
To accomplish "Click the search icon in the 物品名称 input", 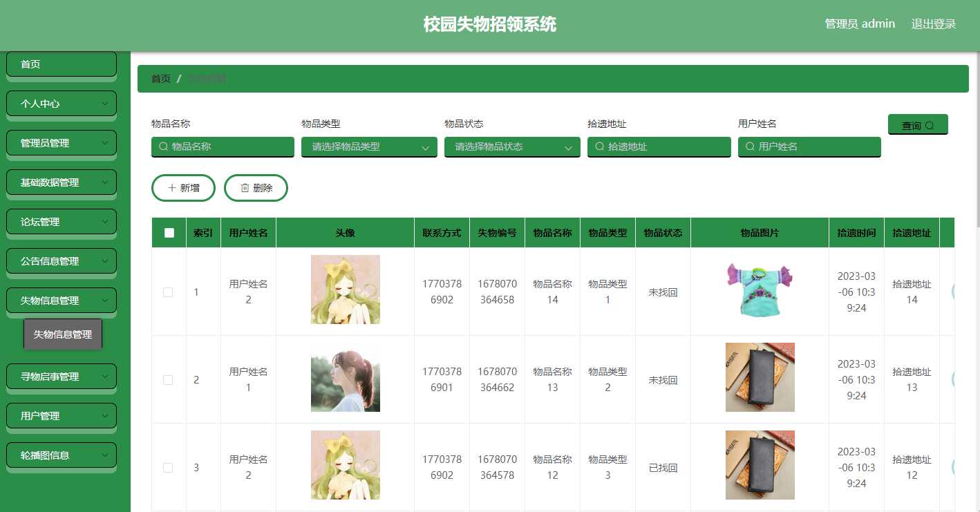I will (x=162, y=146).
